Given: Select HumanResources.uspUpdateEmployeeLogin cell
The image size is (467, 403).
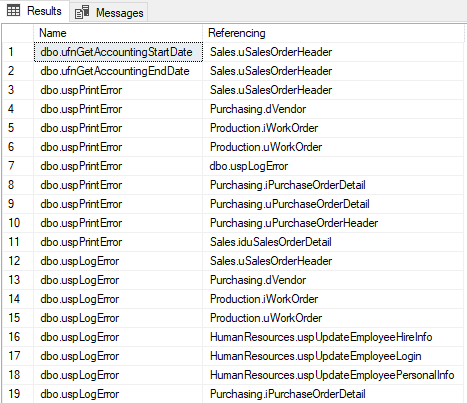Looking at the screenshot, I should (x=333, y=356).
